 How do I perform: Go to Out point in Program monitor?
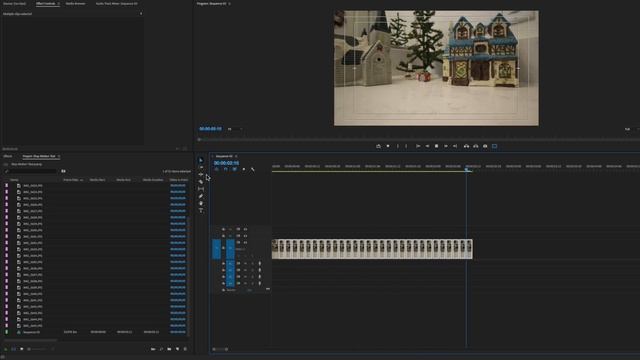click(455, 146)
